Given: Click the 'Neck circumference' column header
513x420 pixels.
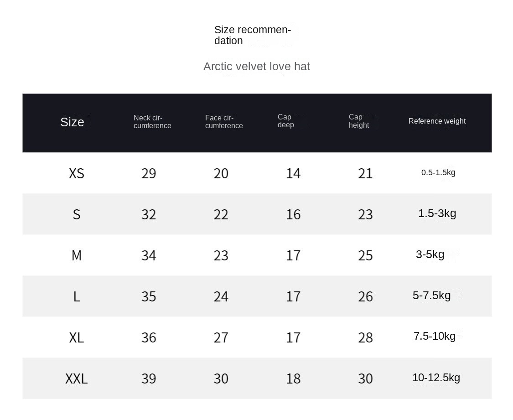Looking at the screenshot, I should coord(152,122).
